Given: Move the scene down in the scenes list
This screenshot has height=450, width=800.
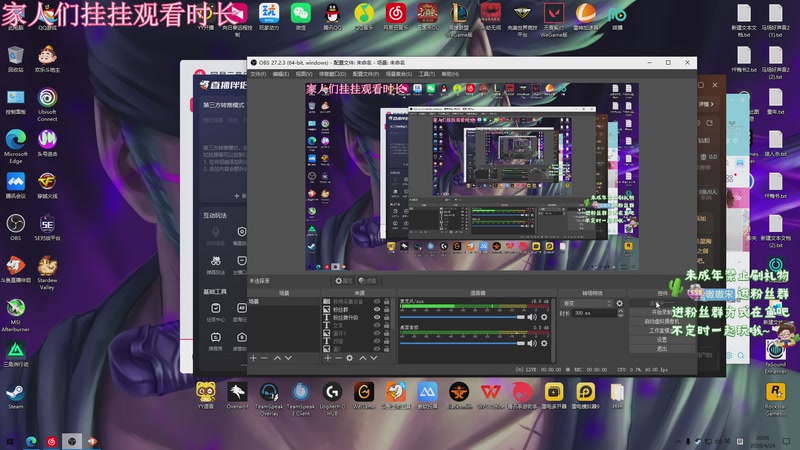Looking at the screenshot, I should point(288,358).
